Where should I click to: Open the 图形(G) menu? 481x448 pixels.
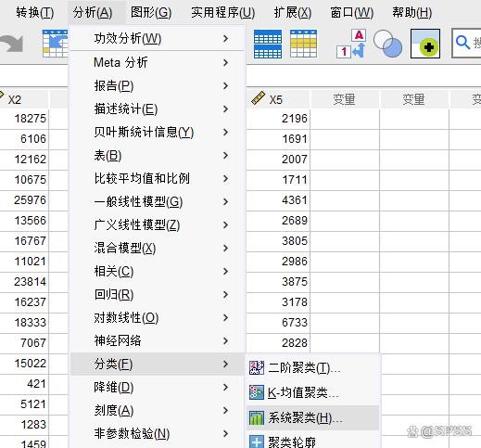[151, 12]
